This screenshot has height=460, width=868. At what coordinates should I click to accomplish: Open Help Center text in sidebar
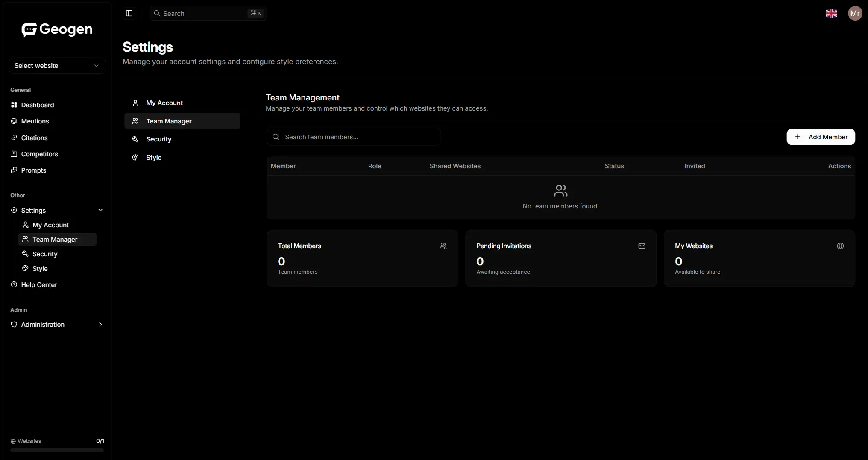click(x=39, y=284)
